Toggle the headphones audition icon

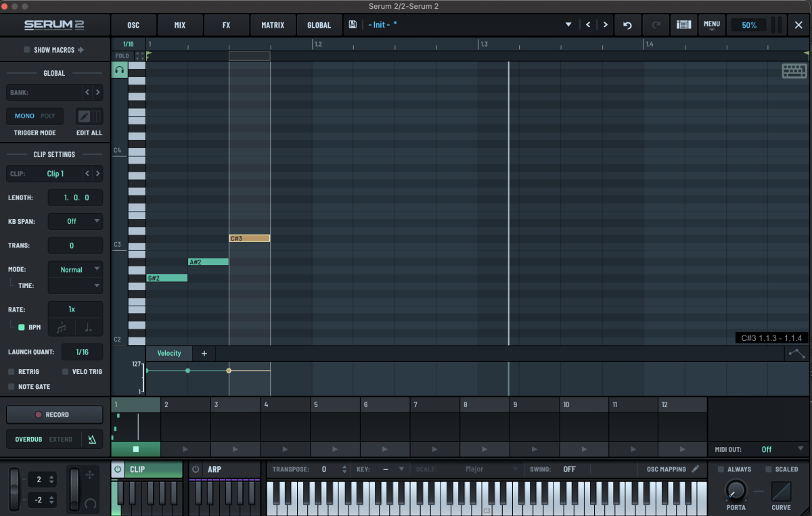point(120,70)
